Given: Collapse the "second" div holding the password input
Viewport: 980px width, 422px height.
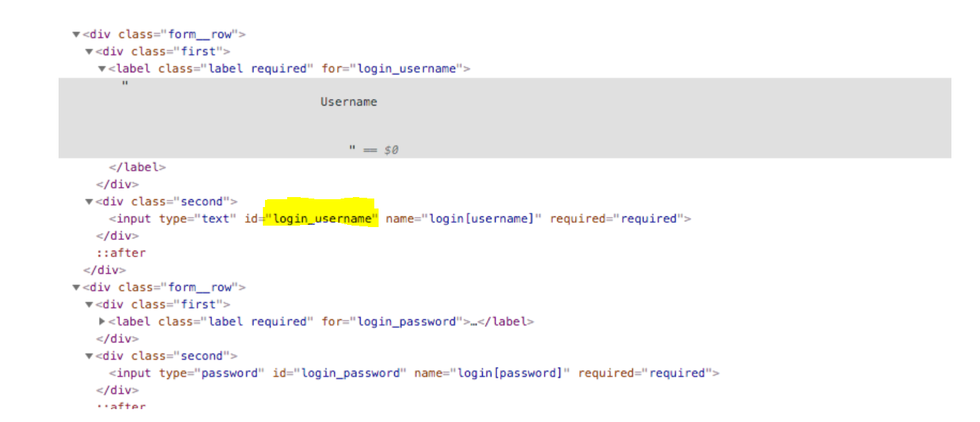Looking at the screenshot, I should point(89,356).
